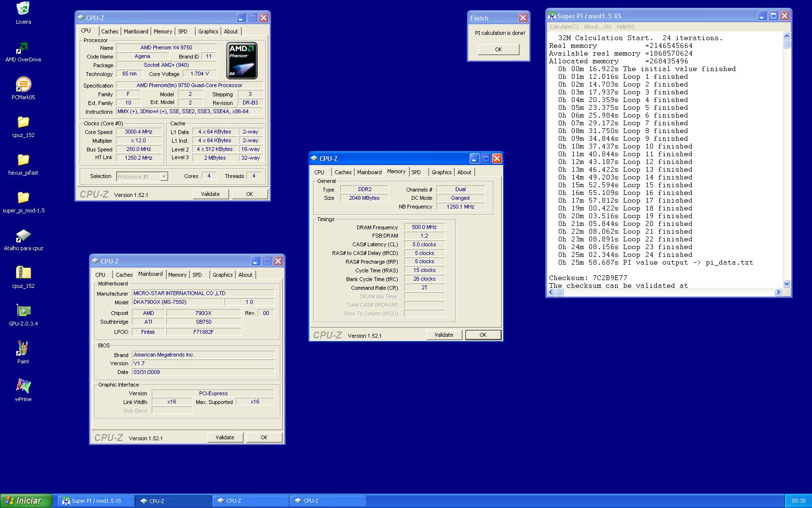Click DKA790GX (MS-7550) model field
The width and height of the screenshot is (812, 508).
pyautogui.click(x=178, y=302)
